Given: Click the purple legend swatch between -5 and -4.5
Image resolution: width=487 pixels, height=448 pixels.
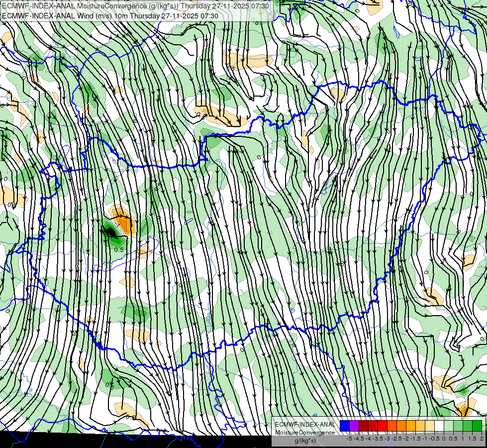Looking at the screenshot, I should (x=354, y=426).
